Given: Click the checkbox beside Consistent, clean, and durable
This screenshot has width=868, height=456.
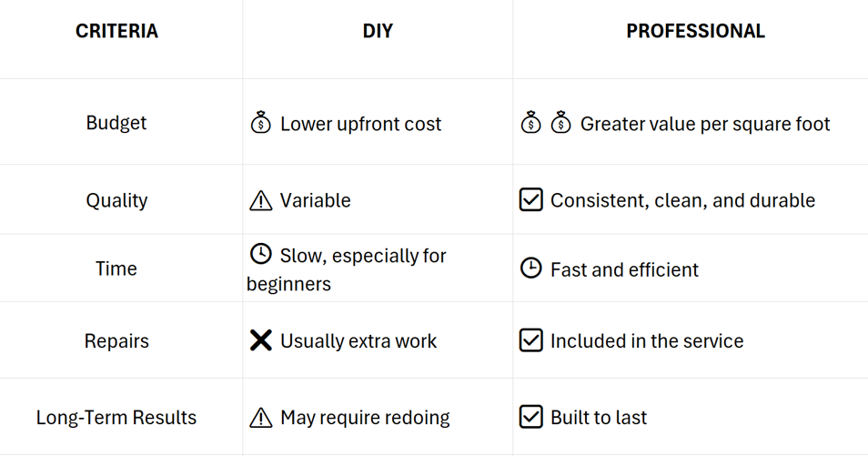Looking at the screenshot, I should pos(530,200).
